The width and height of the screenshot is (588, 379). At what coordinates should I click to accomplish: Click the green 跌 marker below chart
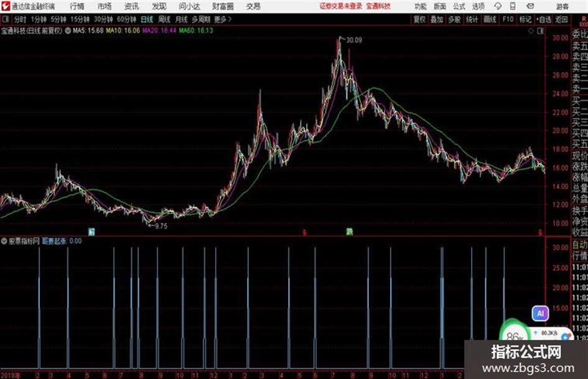click(350, 232)
